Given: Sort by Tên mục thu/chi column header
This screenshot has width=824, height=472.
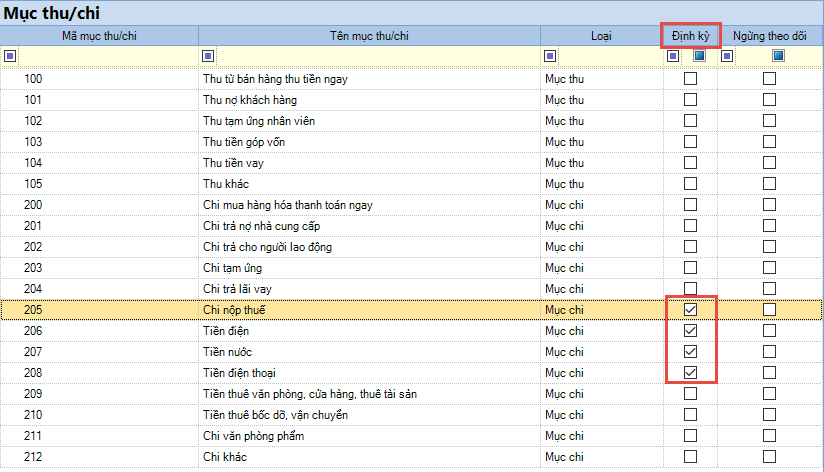Looking at the screenshot, I should coord(369,36).
